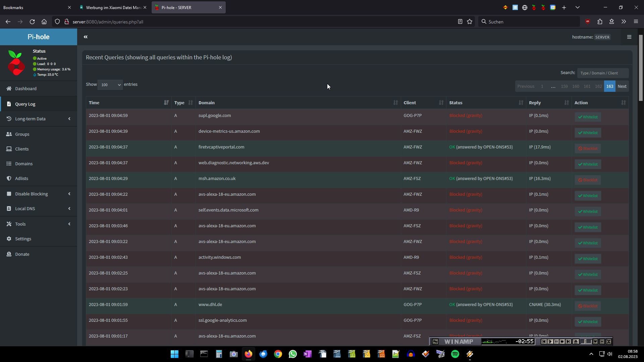Open the Adlists shield page
The width and height of the screenshot is (644, 362).
pyautogui.click(x=21, y=179)
